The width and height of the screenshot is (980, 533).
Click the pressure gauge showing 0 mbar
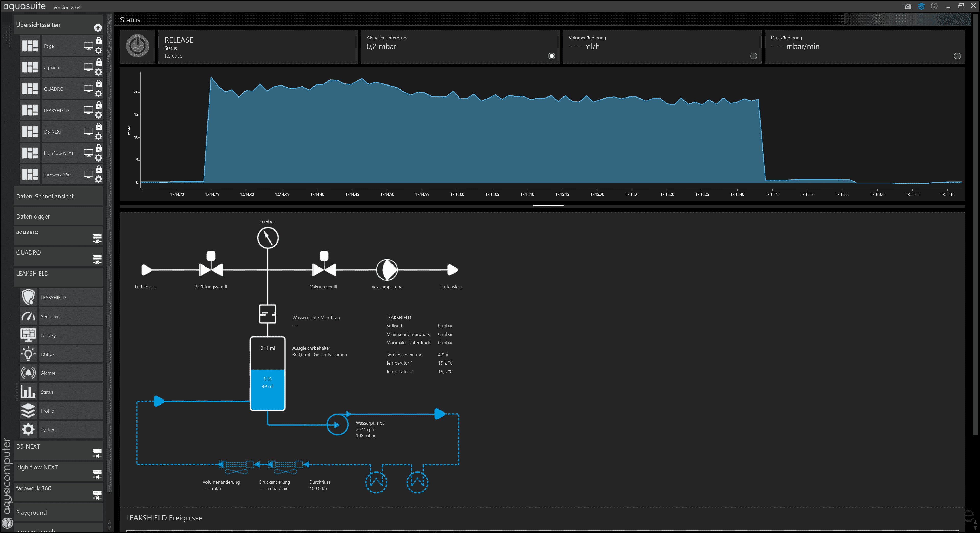click(x=268, y=238)
